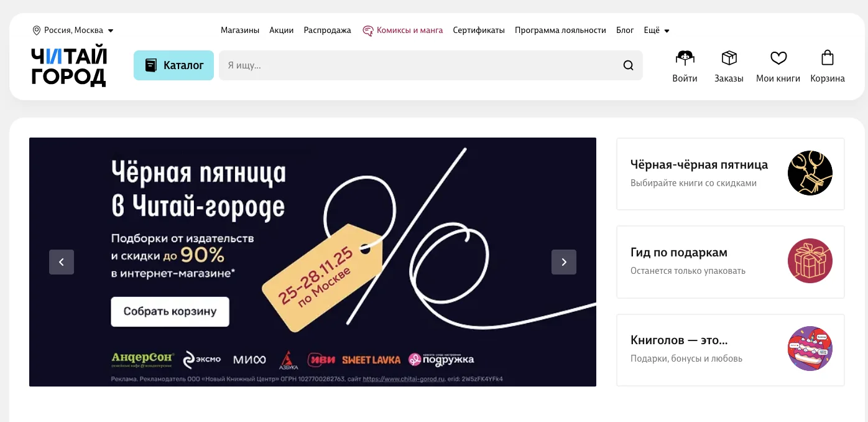The image size is (868, 422).
Task: Click the Книголов round cake icon
Action: tap(810, 349)
